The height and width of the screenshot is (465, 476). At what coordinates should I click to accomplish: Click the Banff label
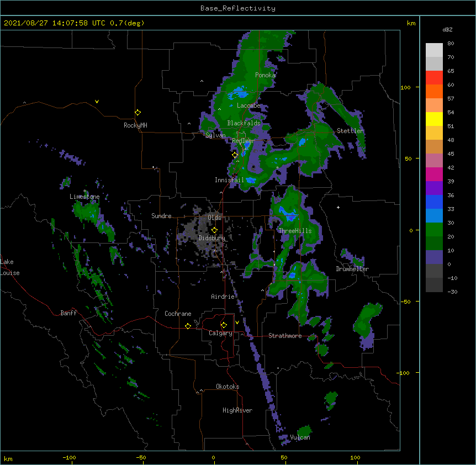68,313
